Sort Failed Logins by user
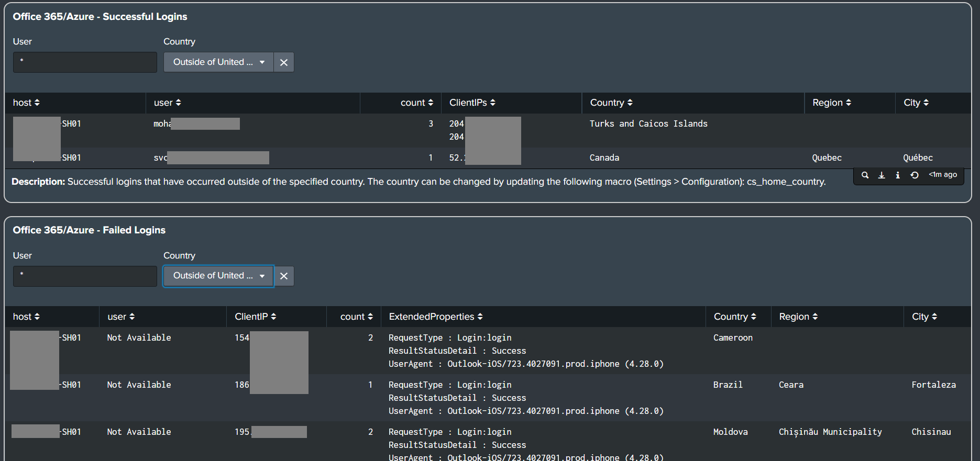This screenshot has height=461, width=980. point(121,317)
